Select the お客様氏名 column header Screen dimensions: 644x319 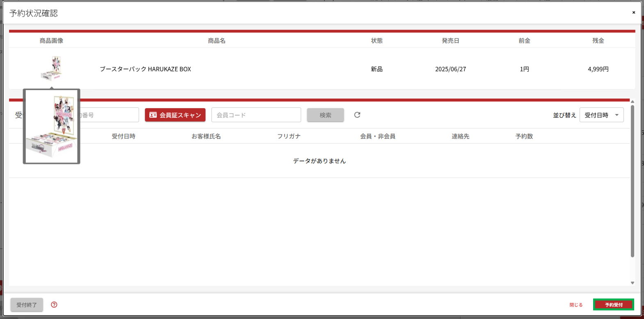pyautogui.click(x=206, y=136)
